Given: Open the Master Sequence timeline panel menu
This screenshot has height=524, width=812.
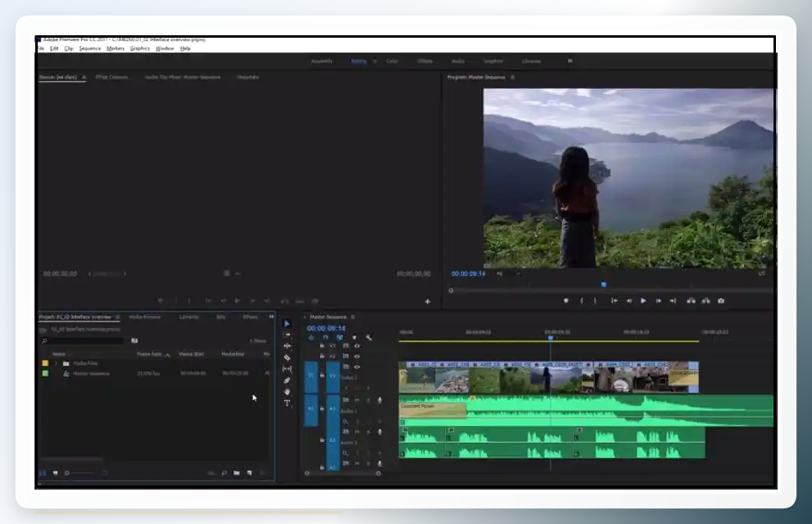Looking at the screenshot, I should (353, 317).
